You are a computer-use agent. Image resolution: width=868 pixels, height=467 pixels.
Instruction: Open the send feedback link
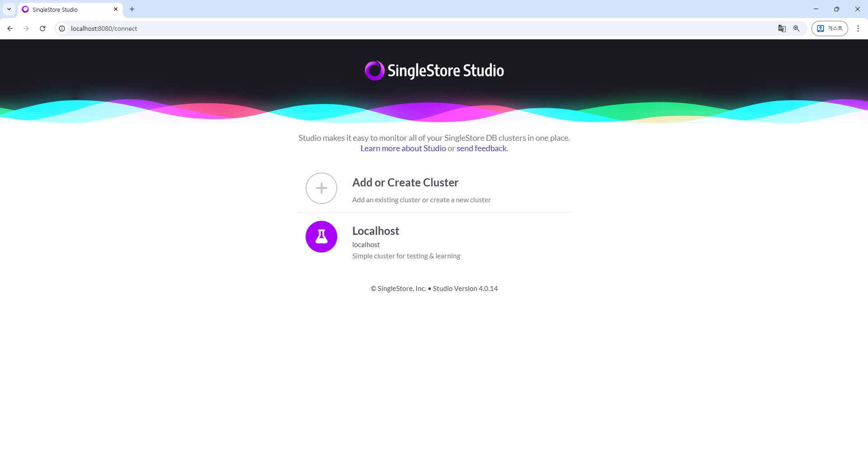(481, 148)
